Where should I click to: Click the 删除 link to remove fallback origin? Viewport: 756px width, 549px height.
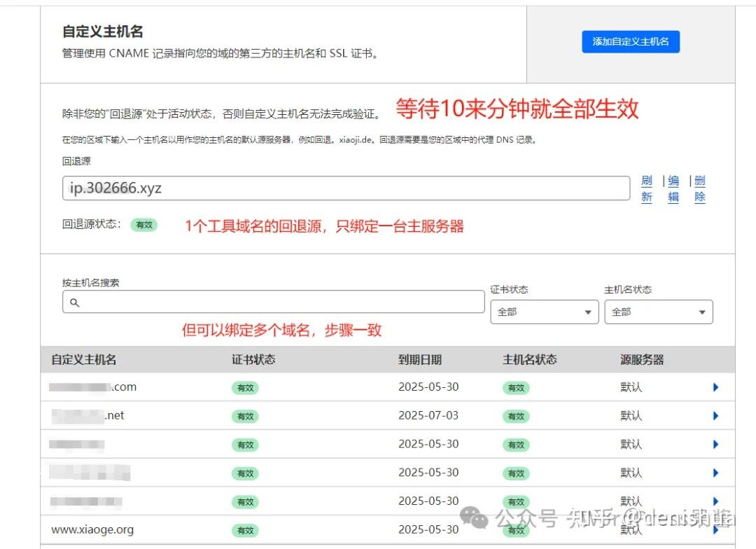(x=699, y=188)
